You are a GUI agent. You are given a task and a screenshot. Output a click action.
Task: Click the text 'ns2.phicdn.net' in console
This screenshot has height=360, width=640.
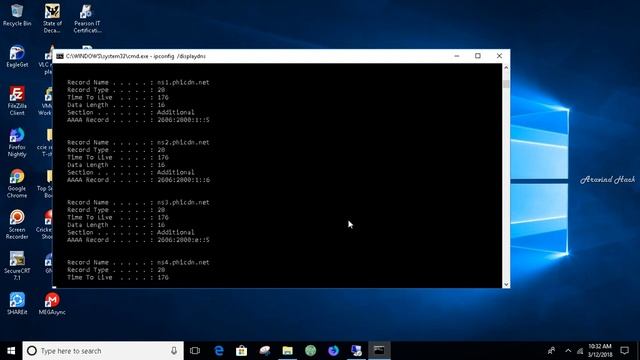click(x=183, y=142)
